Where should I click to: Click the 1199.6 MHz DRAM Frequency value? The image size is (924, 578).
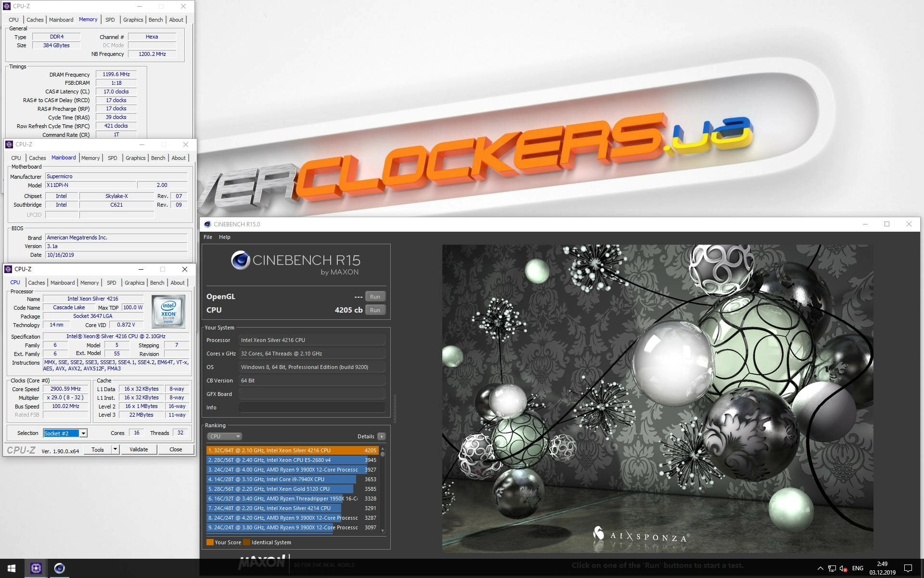point(116,75)
